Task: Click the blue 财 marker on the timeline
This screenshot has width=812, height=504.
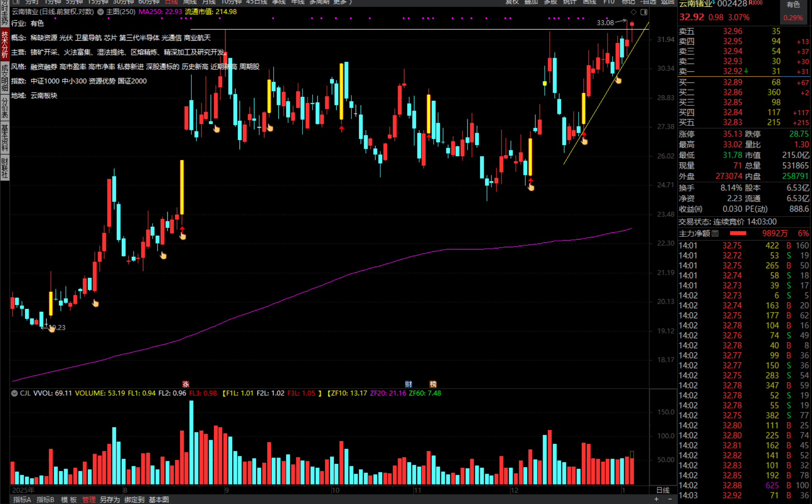Action: (408, 384)
